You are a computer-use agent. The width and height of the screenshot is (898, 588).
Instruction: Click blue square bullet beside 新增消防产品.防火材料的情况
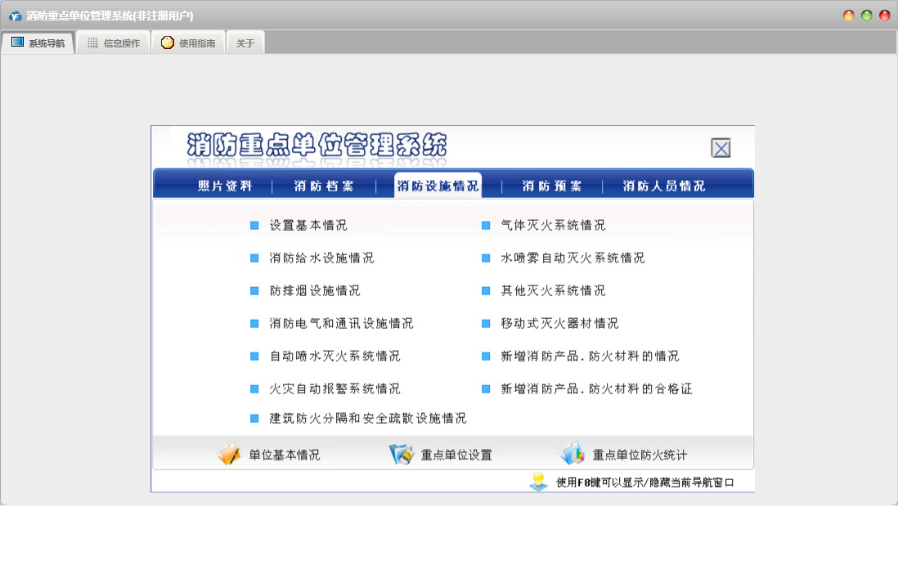tap(486, 356)
